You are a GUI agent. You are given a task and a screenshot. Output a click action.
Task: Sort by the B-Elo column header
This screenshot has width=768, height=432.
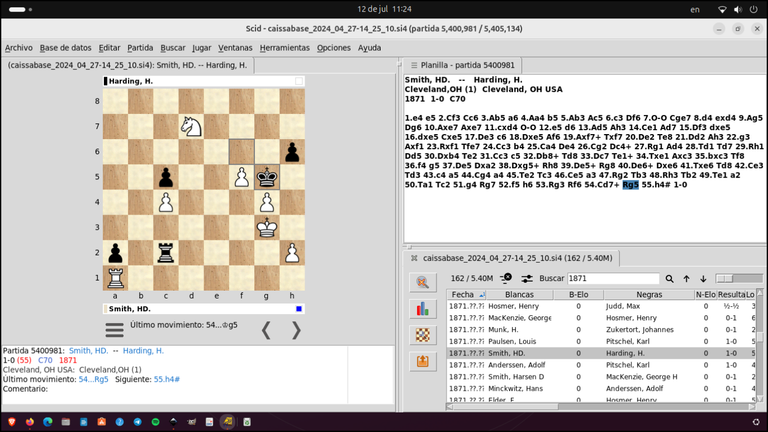tap(578, 294)
